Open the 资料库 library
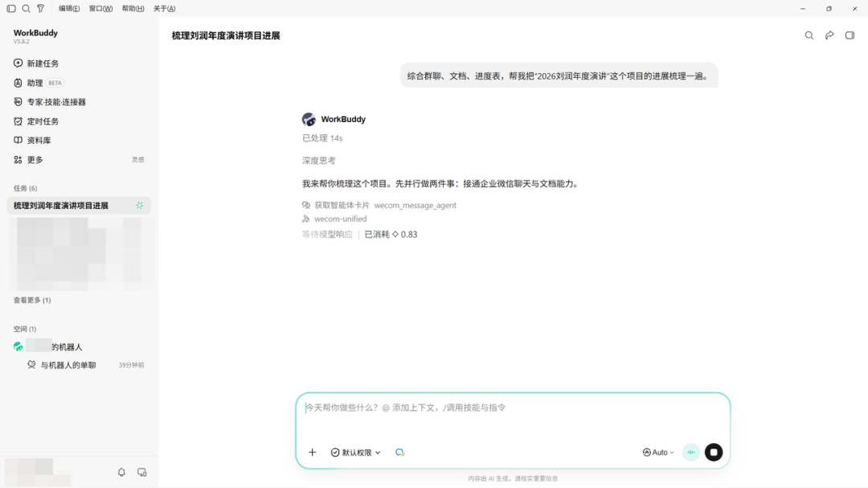 coord(79,140)
